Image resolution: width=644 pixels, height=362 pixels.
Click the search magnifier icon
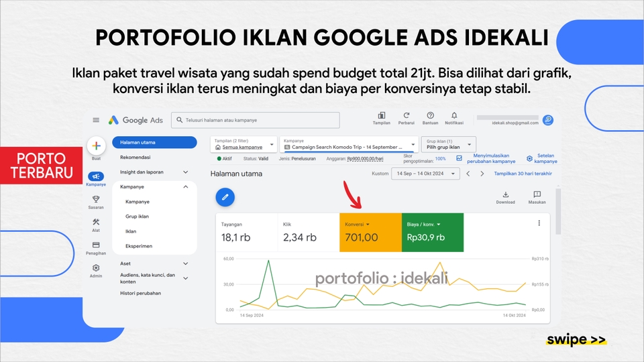(180, 120)
